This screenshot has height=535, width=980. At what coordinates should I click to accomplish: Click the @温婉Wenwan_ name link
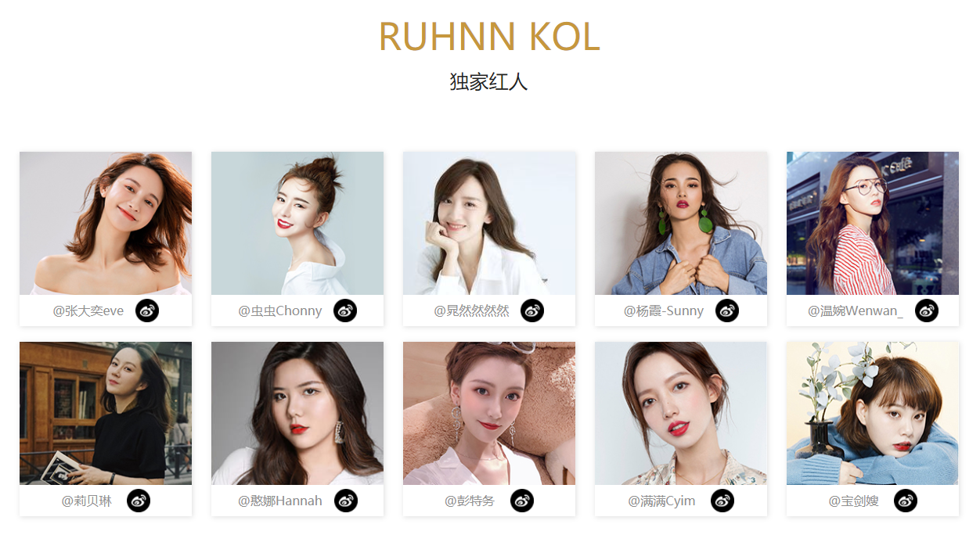[x=856, y=311]
